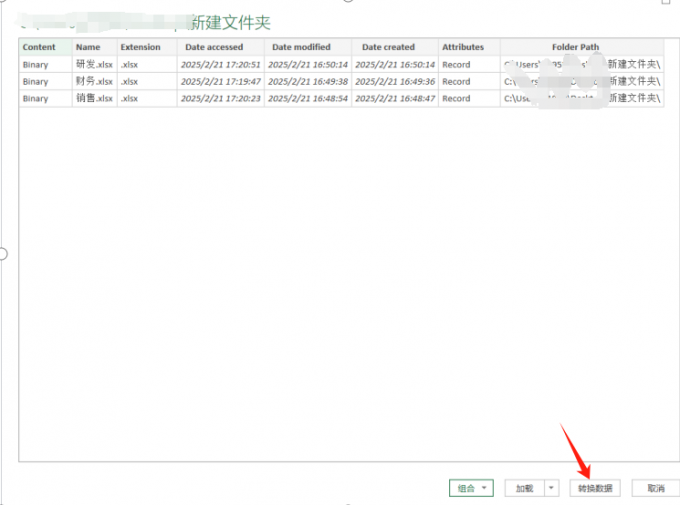
Task: Click the Binary cell in 销售.xlsx row
Action: [36, 98]
